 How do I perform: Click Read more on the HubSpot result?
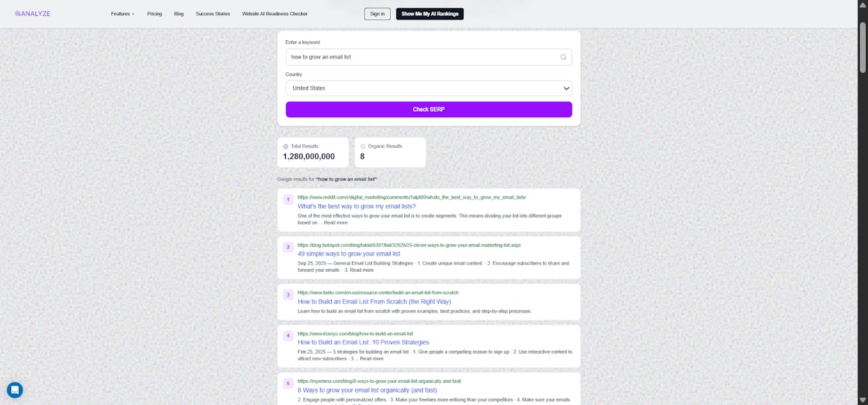[x=362, y=270]
